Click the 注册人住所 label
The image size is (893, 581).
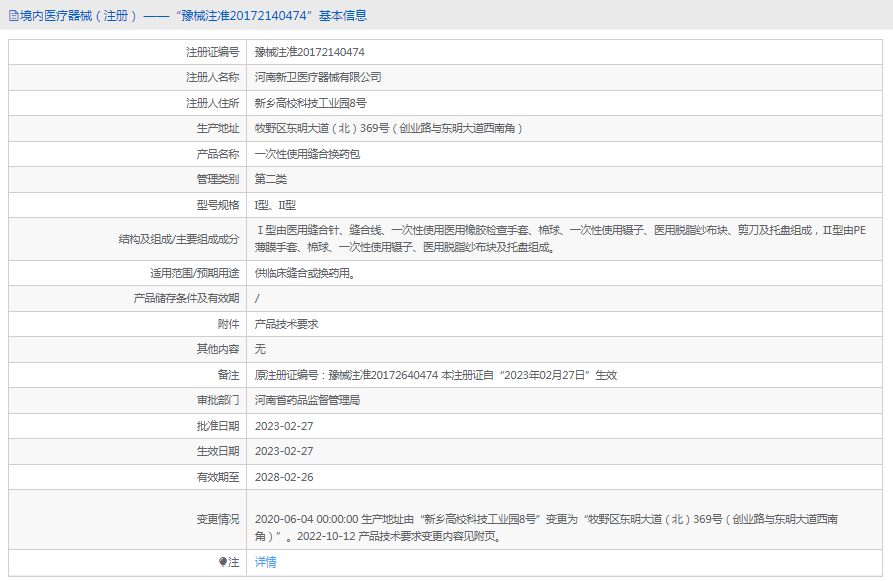coord(212,103)
